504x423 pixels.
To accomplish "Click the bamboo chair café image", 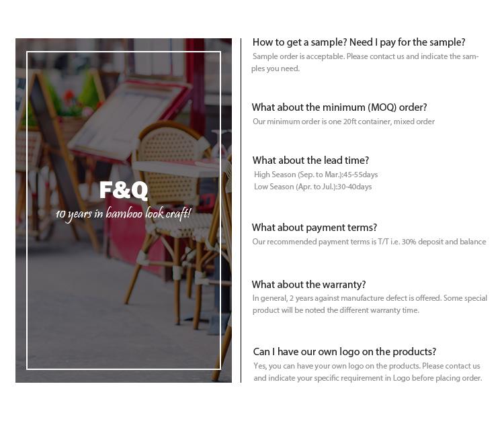I will click(x=124, y=210).
